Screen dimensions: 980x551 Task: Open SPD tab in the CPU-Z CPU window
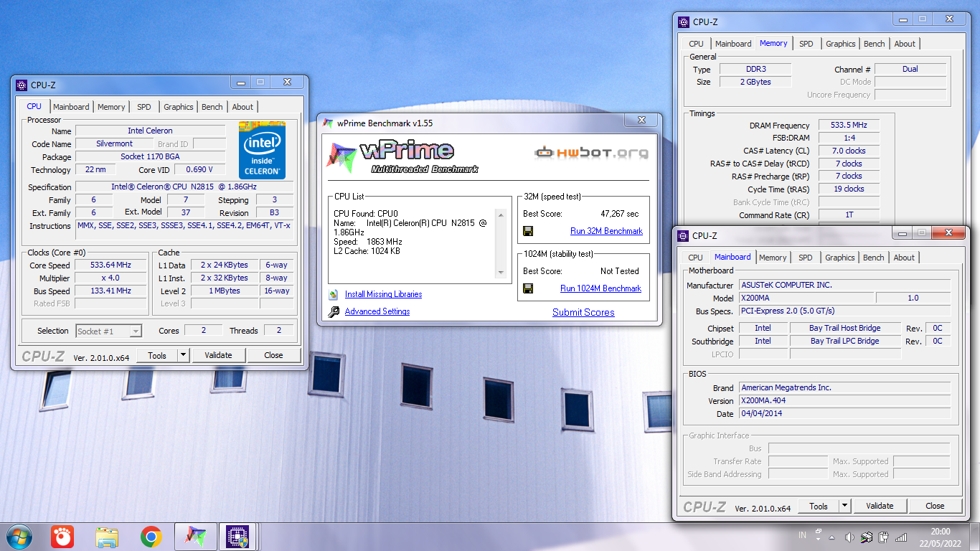tap(144, 107)
